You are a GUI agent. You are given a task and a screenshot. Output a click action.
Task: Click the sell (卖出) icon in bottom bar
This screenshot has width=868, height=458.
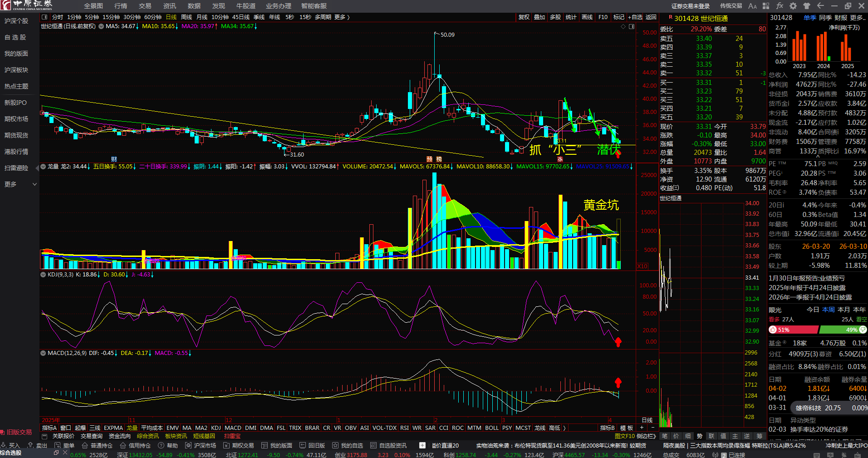(31, 445)
